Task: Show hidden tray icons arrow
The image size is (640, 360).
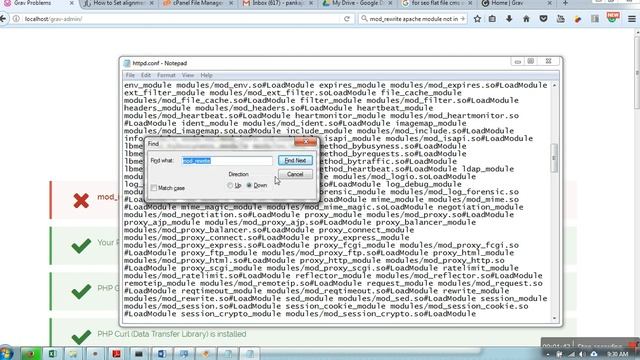Action: tap(548, 354)
